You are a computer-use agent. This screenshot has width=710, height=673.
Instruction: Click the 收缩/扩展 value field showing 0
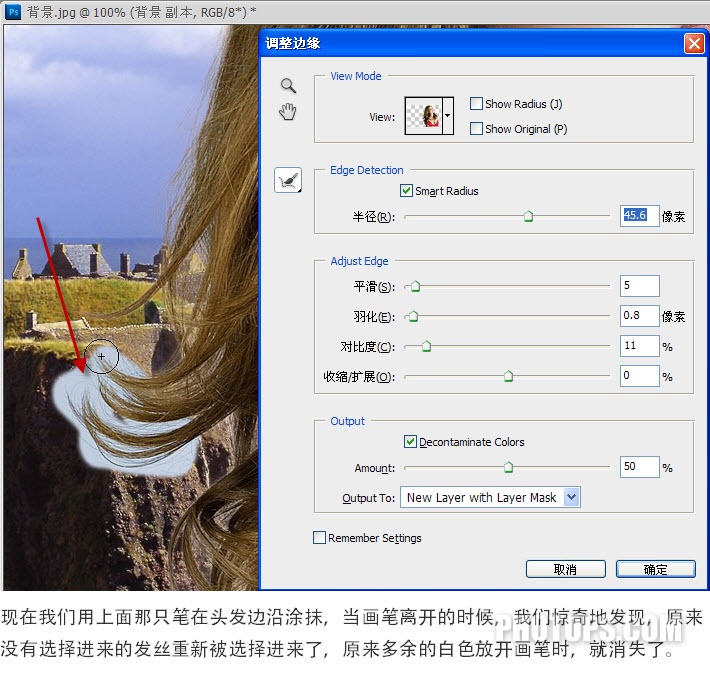coord(639,376)
